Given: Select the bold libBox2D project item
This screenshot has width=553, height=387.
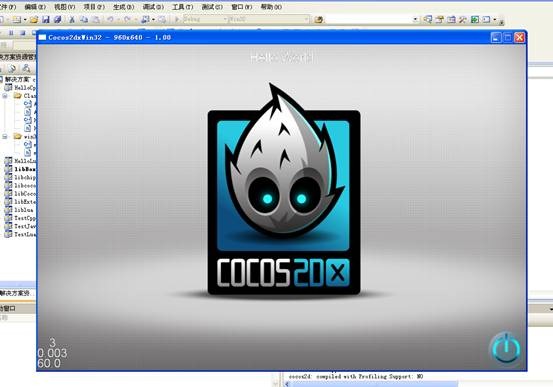Looking at the screenshot, I should tap(20, 169).
